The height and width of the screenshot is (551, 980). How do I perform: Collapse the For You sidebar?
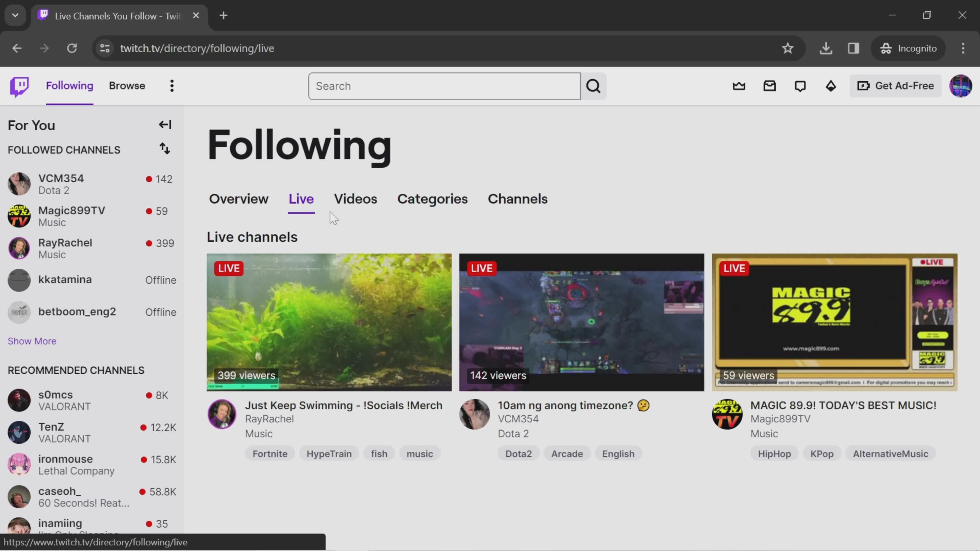165,125
